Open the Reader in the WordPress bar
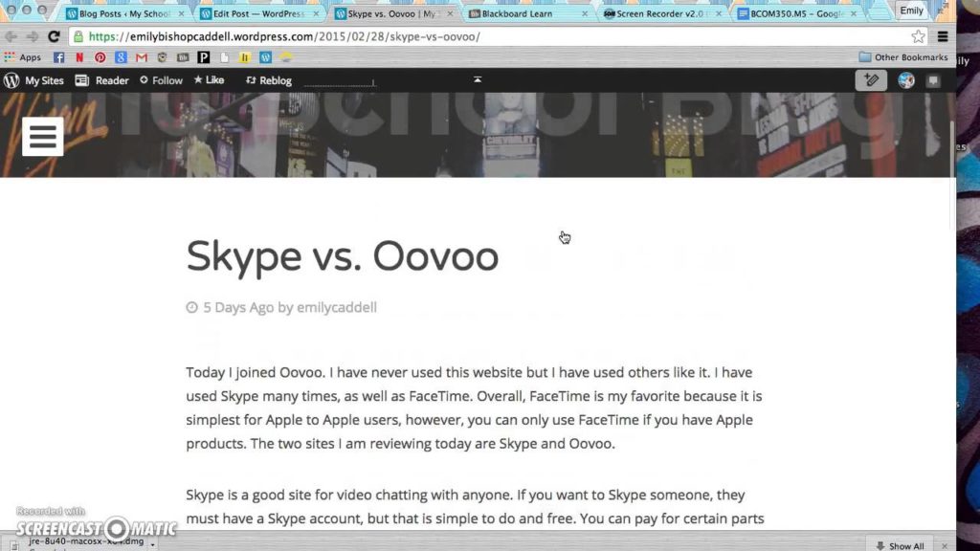Viewport: 980px width, 551px height. pyautogui.click(x=101, y=80)
